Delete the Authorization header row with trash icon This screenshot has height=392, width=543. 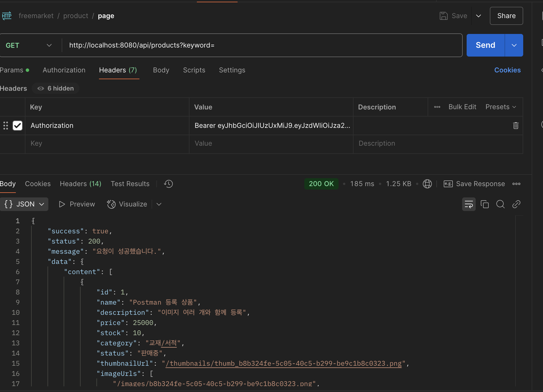(x=516, y=126)
